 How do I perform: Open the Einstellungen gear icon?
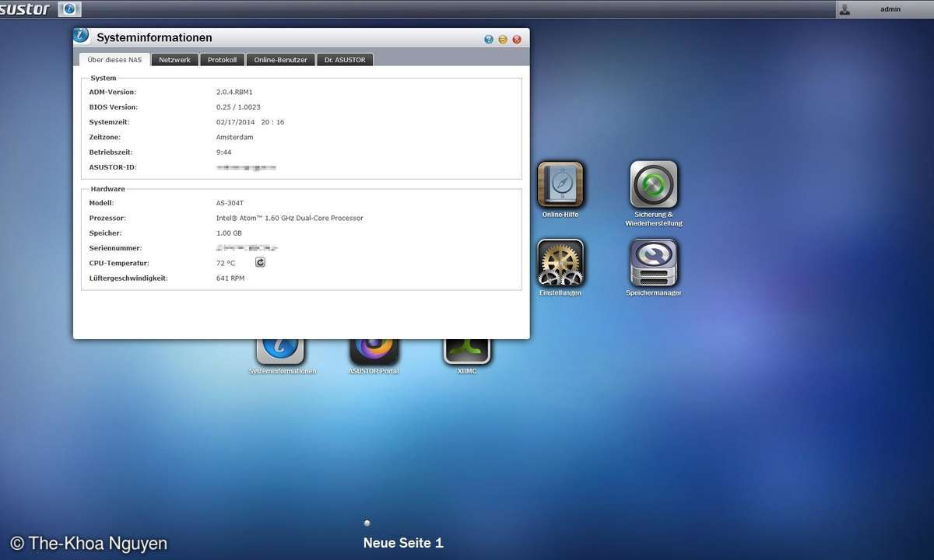pos(560,263)
